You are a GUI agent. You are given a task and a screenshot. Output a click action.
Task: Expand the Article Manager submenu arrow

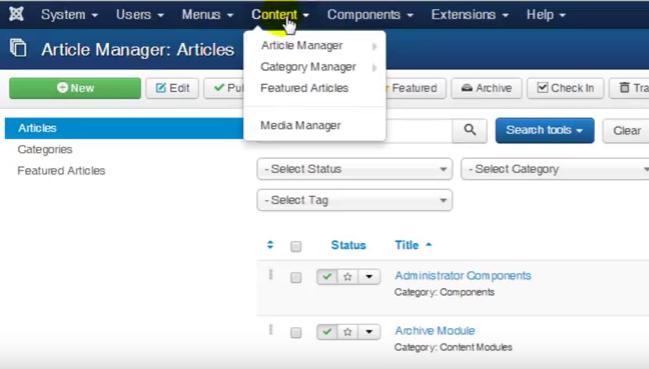(x=374, y=46)
